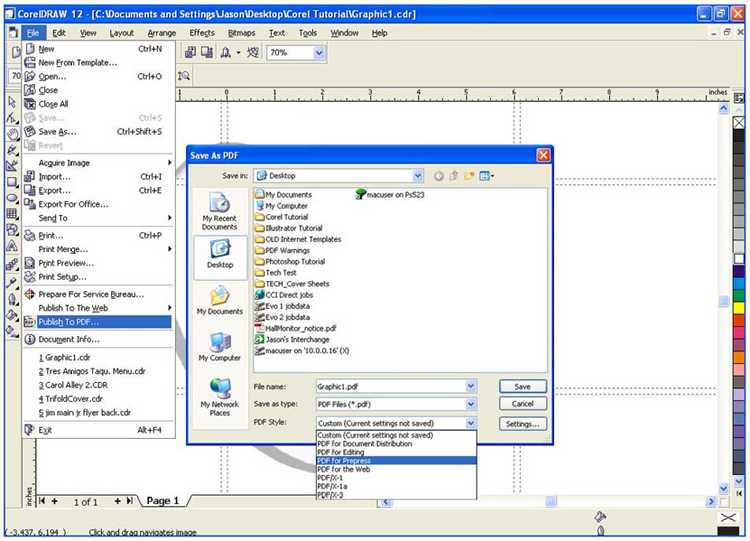Open My Network Places in places bar
Image resolution: width=750 pixels, height=541 pixels.
coord(220,397)
